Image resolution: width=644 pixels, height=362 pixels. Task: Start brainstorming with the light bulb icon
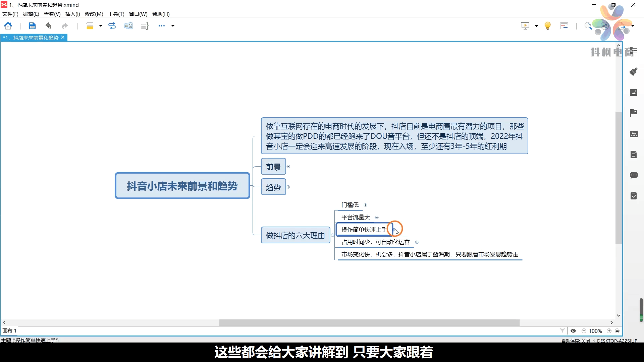point(548,26)
